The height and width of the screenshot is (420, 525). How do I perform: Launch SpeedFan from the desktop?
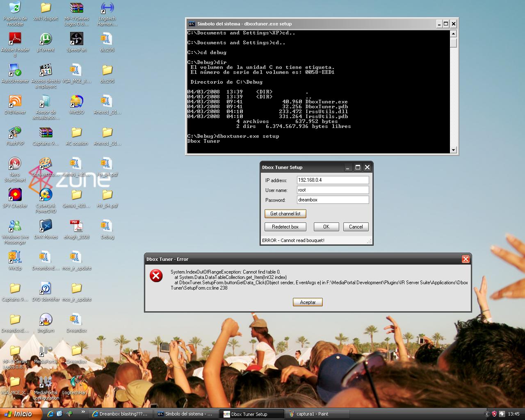pyautogui.click(x=76, y=39)
